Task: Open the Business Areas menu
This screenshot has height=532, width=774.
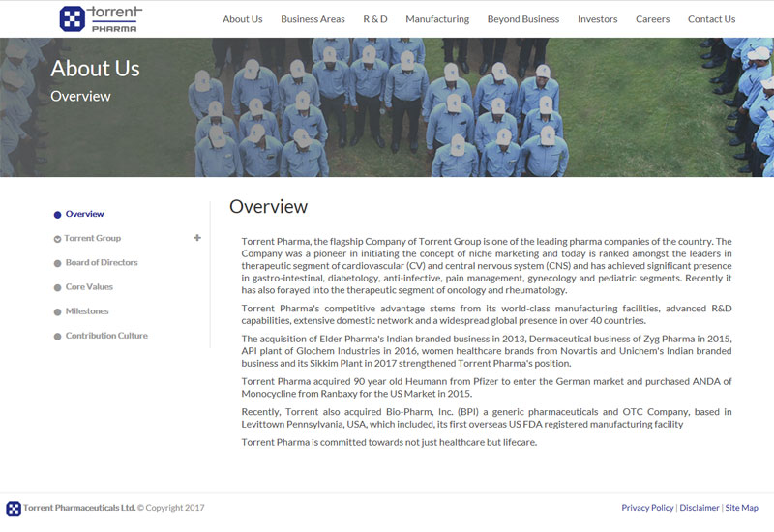Action: point(313,19)
